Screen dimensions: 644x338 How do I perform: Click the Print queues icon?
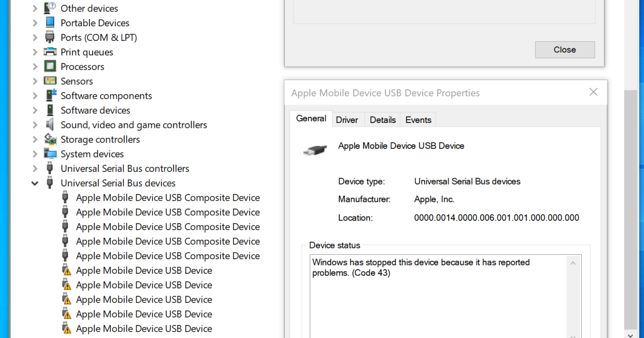tap(49, 52)
